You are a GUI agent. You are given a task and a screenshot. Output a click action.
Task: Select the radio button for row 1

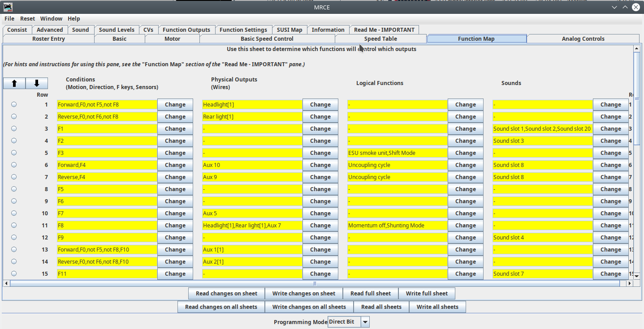click(14, 104)
